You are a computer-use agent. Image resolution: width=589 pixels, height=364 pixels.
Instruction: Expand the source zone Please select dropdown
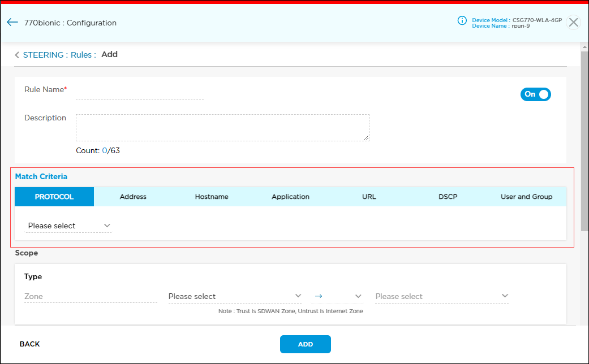[x=235, y=296]
